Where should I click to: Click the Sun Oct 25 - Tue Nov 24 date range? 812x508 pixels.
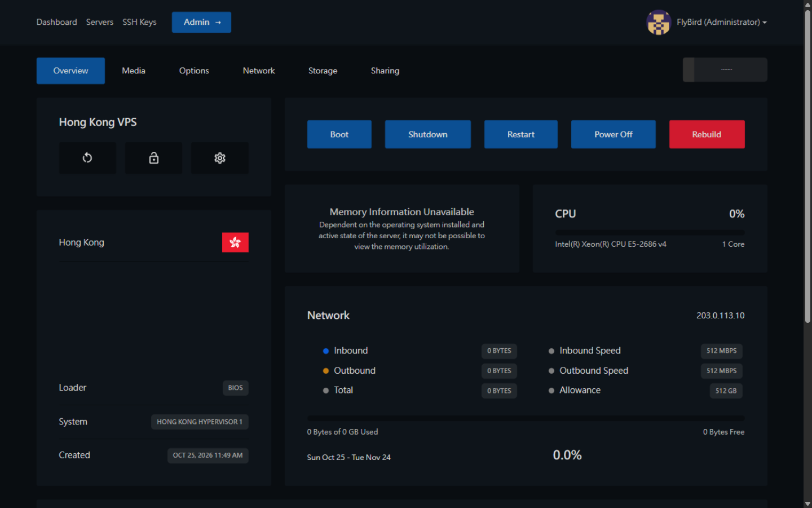point(349,457)
